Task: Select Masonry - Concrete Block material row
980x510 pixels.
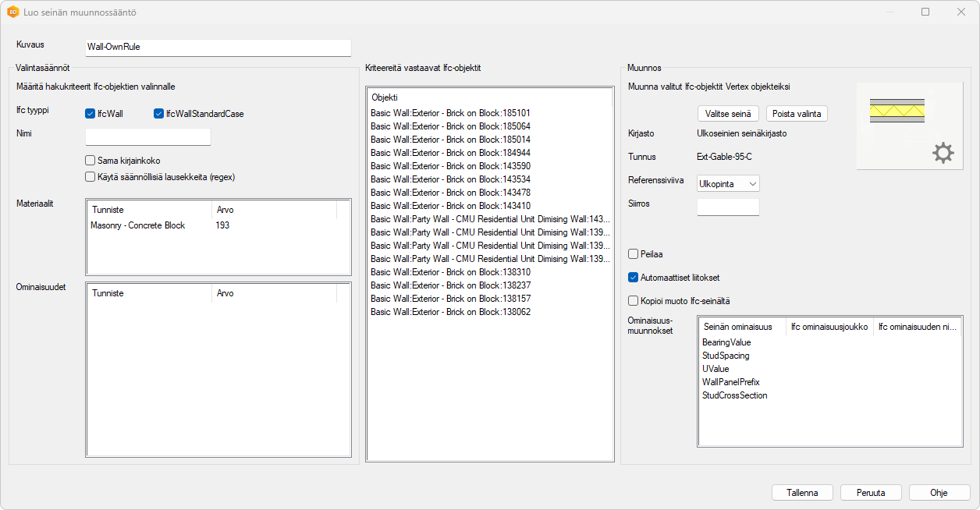Action: tap(218, 225)
